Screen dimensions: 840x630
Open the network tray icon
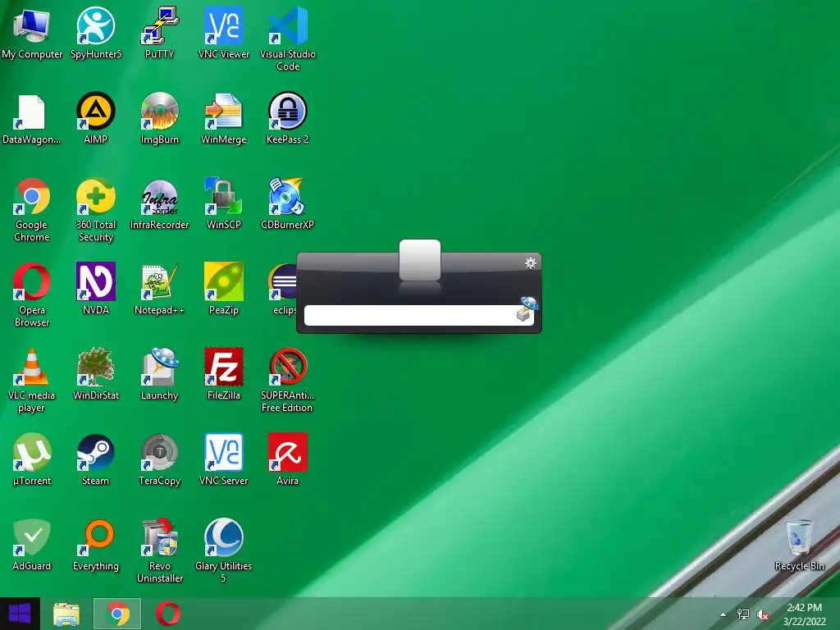click(x=743, y=614)
